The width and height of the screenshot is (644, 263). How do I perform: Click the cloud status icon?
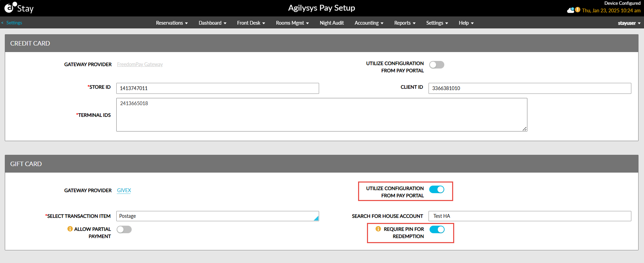pyautogui.click(x=570, y=10)
